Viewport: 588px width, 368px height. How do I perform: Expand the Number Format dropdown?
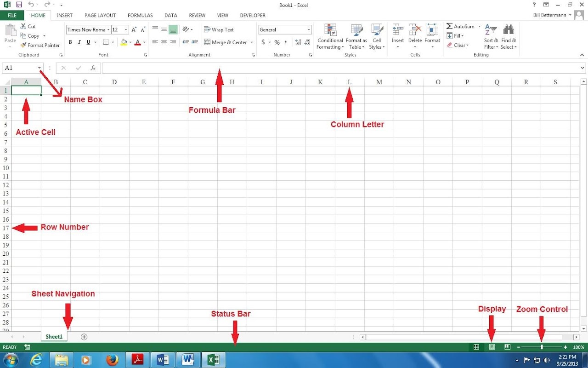pyautogui.click(x=309, y=30)
